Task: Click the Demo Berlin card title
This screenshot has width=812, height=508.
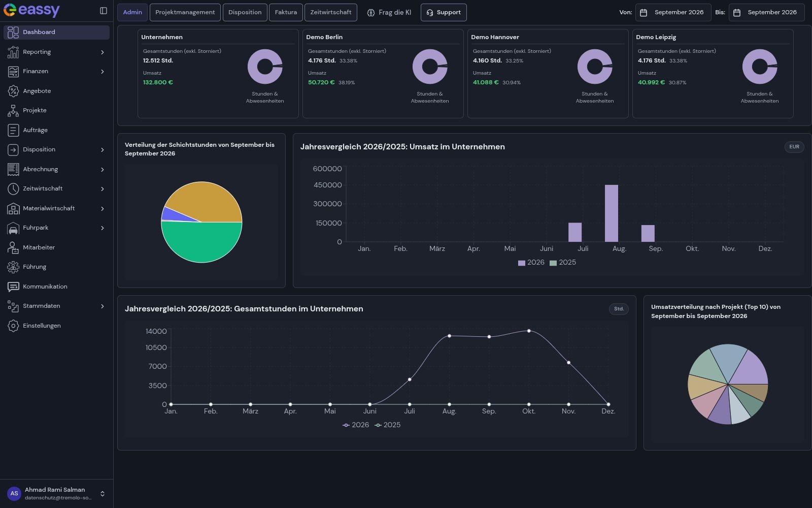Action: click(324, 37)
